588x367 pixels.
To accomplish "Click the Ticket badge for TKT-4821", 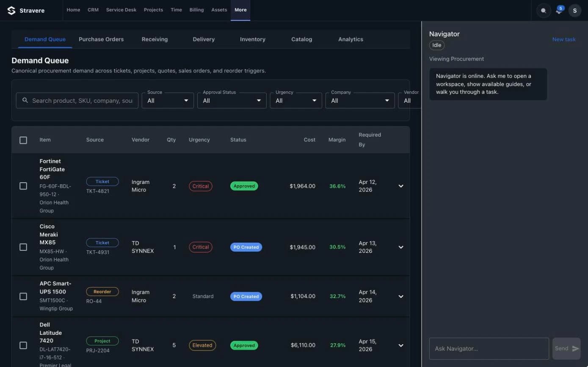I will point(102,181).
